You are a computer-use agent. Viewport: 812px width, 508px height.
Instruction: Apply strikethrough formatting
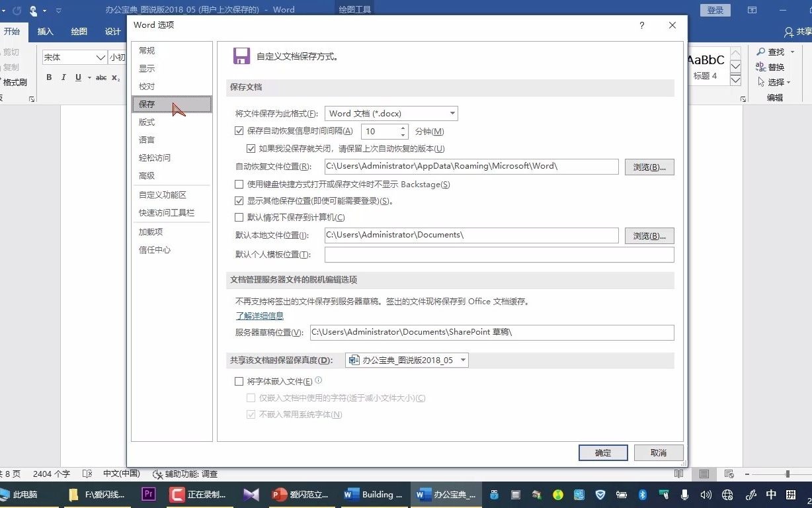coord(102,77)
